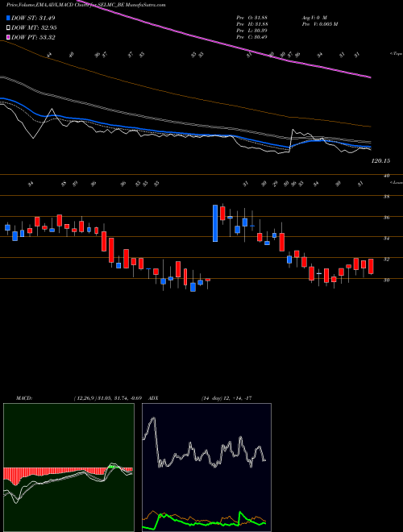This screenshot has width=403, height=532.
Task: Click the ADX panel heading
Action: click(153, 398)
